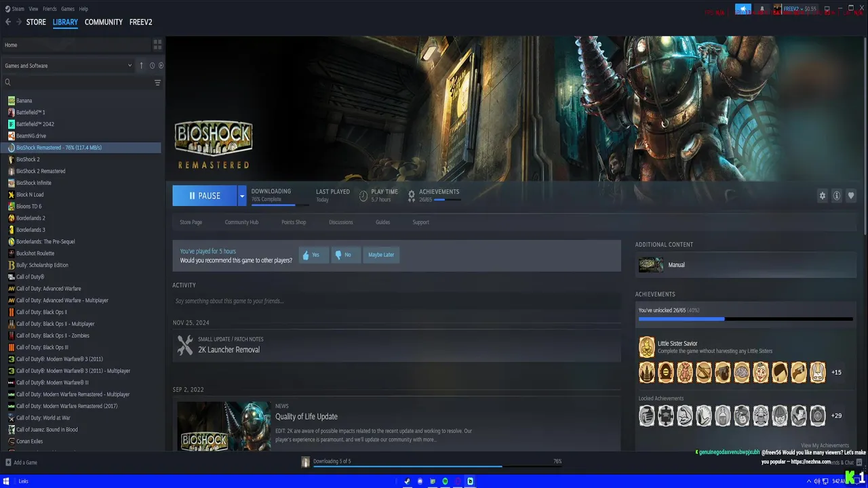Viewport: 868px width, 488px height.
Task: Switch to the COMMUNITY tab
Action: tap(103, 22)
